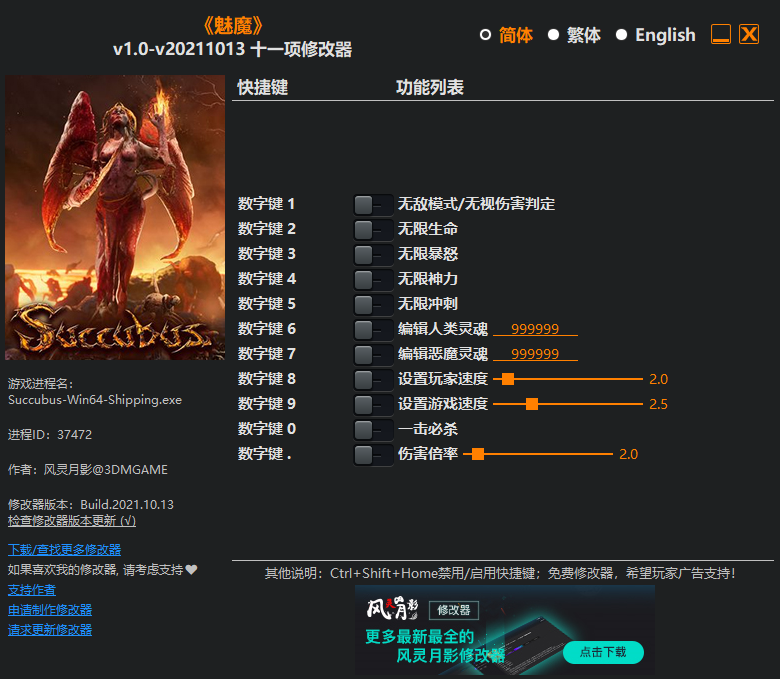Select 繁体 language radio button
780x679 pixels.
tap(553, 35)
